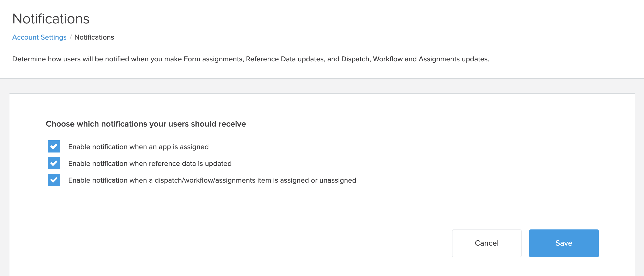Click the 'Choose which notifications' section heading

click(x=146, y=124)
